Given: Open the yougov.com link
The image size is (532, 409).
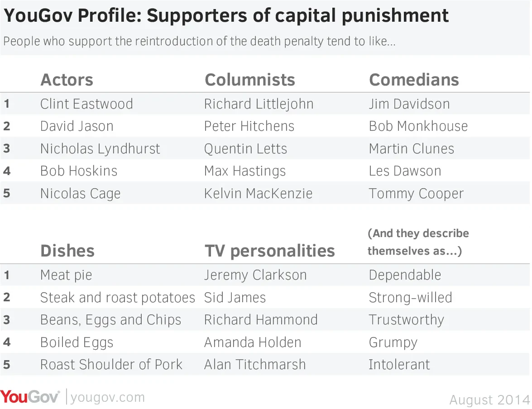Looking at the screenshot, I should point(108,397).
